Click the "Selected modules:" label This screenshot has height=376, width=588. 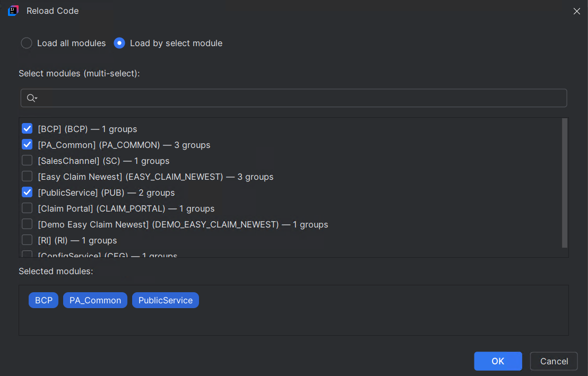56,271
